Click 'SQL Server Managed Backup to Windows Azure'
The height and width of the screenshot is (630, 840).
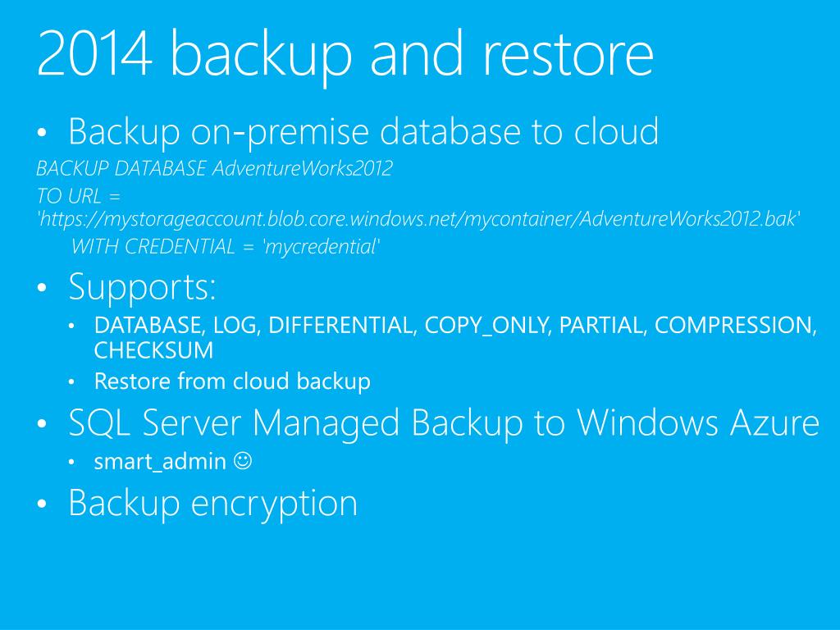tap(444, 422)
